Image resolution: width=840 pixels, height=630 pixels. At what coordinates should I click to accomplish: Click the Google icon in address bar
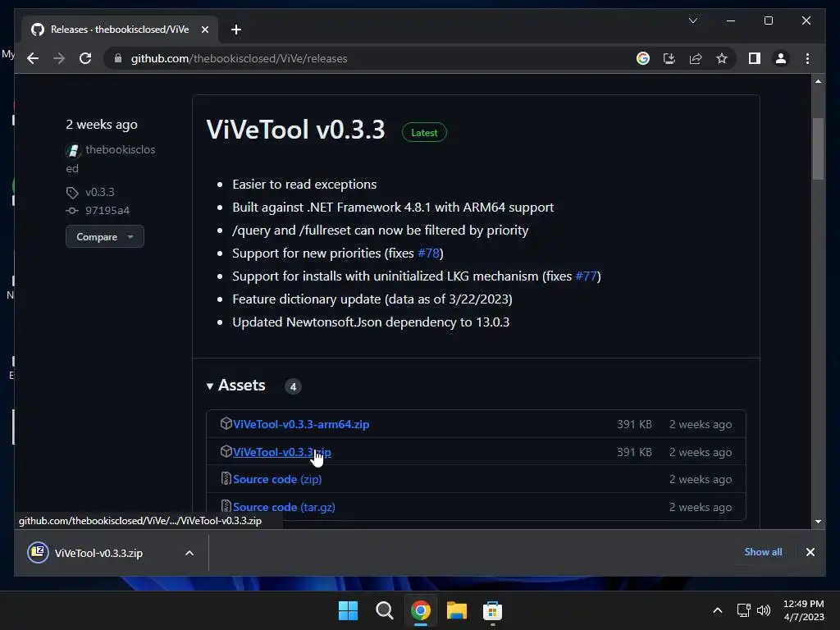pyautogui.click(x=643, y=58)
